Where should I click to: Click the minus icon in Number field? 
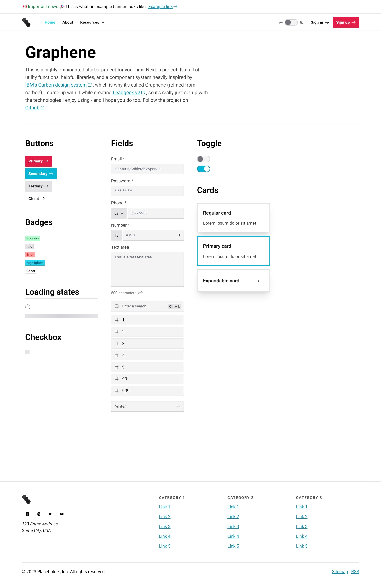coord(171,235)
